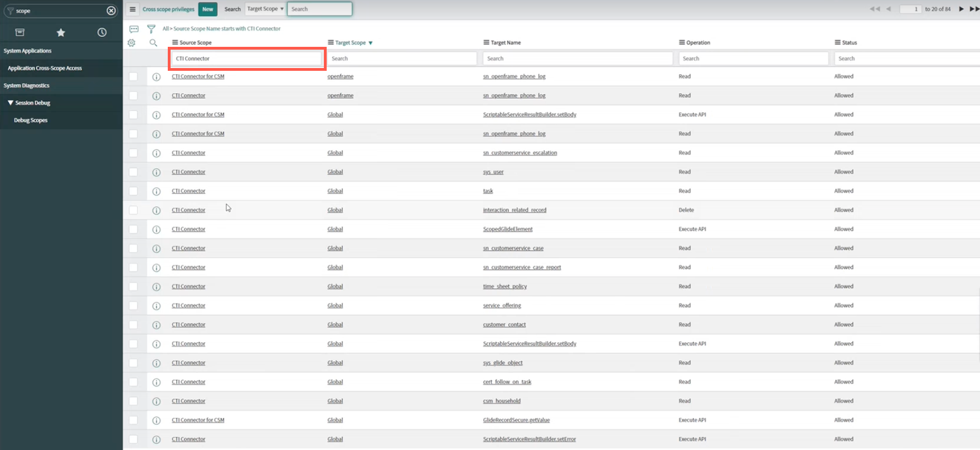The image size is (980, 450).
Task: Click the navigator filter scope field
Action: 60,11
